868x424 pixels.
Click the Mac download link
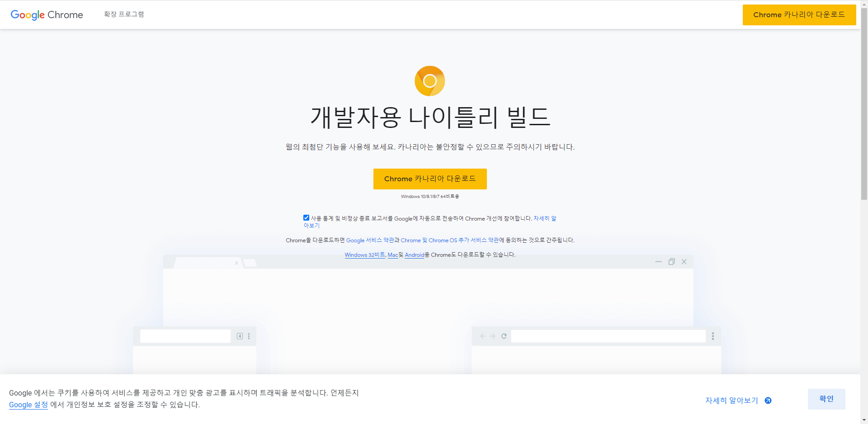pos(393,255)
